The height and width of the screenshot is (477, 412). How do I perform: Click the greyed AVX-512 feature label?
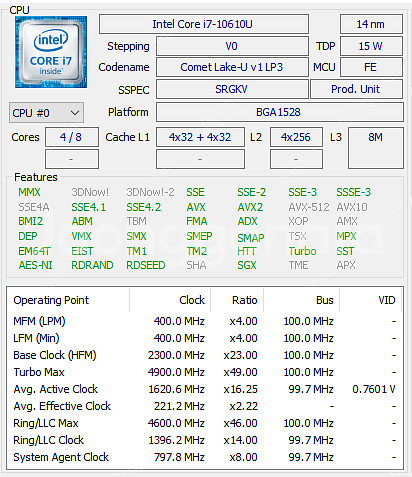tap(309, 207)
